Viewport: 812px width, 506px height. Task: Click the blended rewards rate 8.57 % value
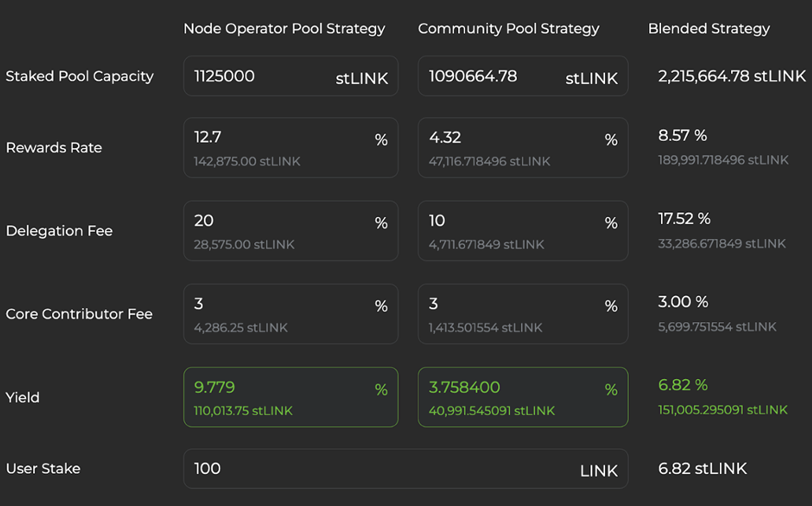tap(682, 135)
